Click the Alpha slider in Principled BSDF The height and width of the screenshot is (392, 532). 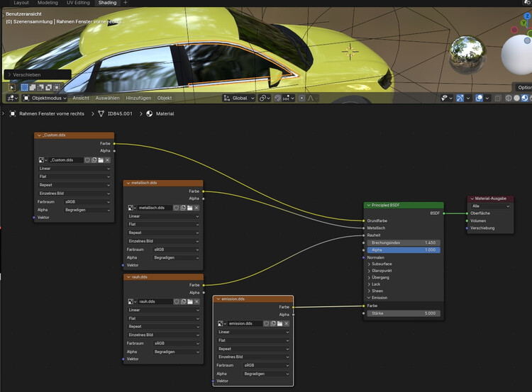click(404, 250)
